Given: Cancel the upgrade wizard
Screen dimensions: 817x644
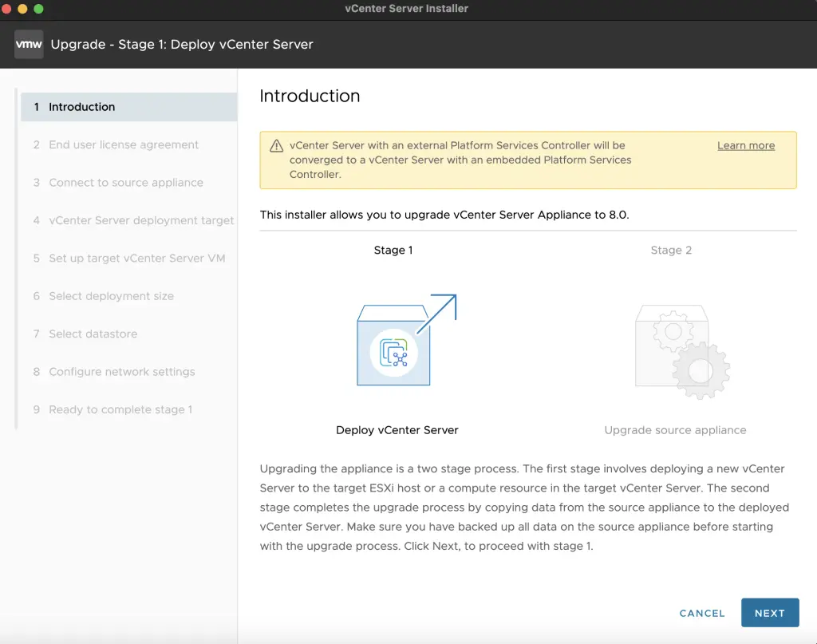Looking at the screenshot, I should coord(701,613).
